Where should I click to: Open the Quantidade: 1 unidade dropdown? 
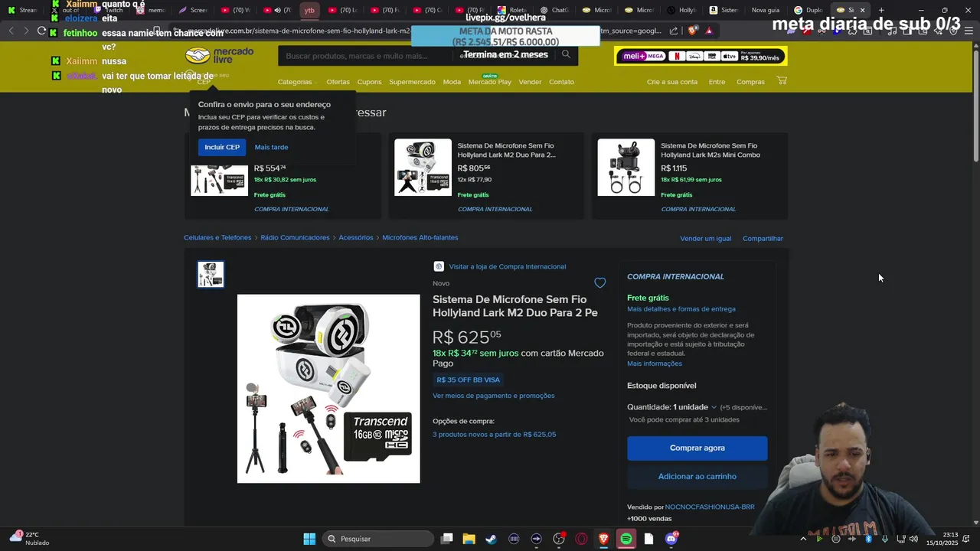coord(671,407)
